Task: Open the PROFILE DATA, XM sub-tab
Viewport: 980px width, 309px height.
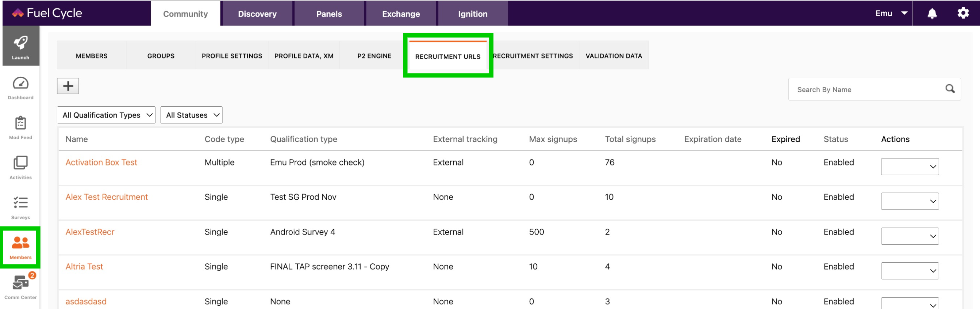Action: 304,56
